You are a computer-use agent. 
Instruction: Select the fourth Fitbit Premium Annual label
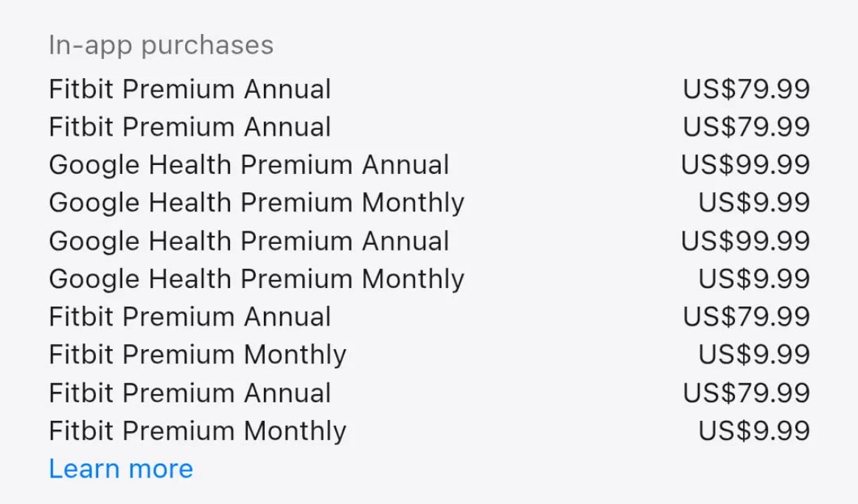point(189,393)
